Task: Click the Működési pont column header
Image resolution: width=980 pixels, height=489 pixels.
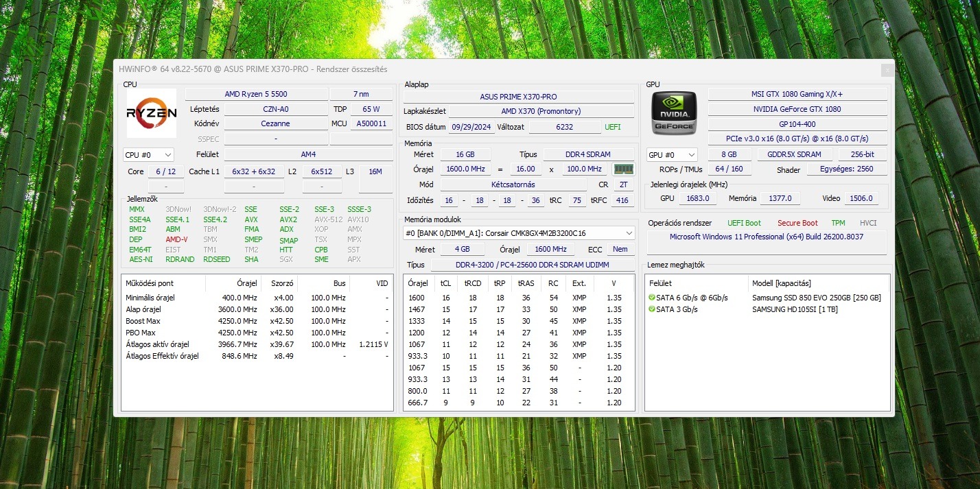Action: coord(163,283)
